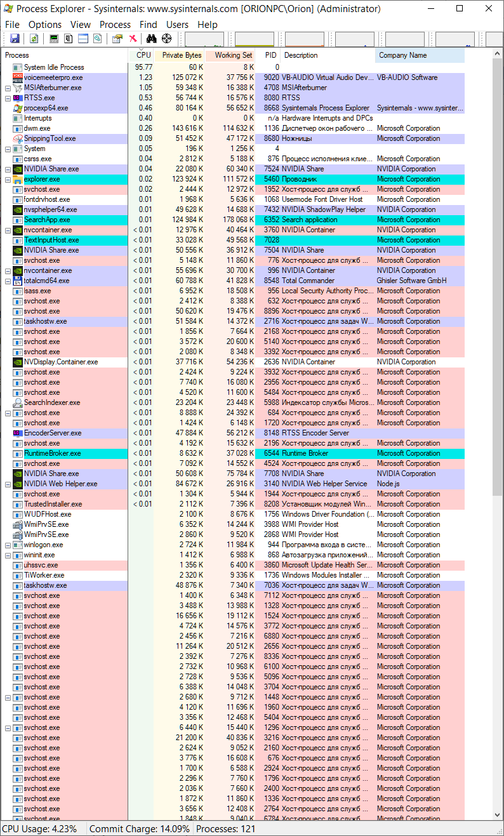Select the Interrupts row
The height and width of the screenshot is (836, 504).
233,118
